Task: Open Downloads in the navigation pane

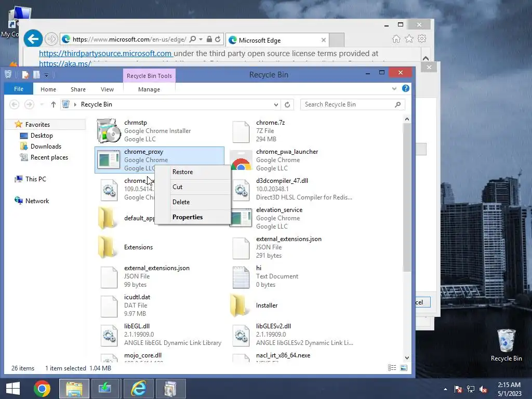Action: pos(46,146)
